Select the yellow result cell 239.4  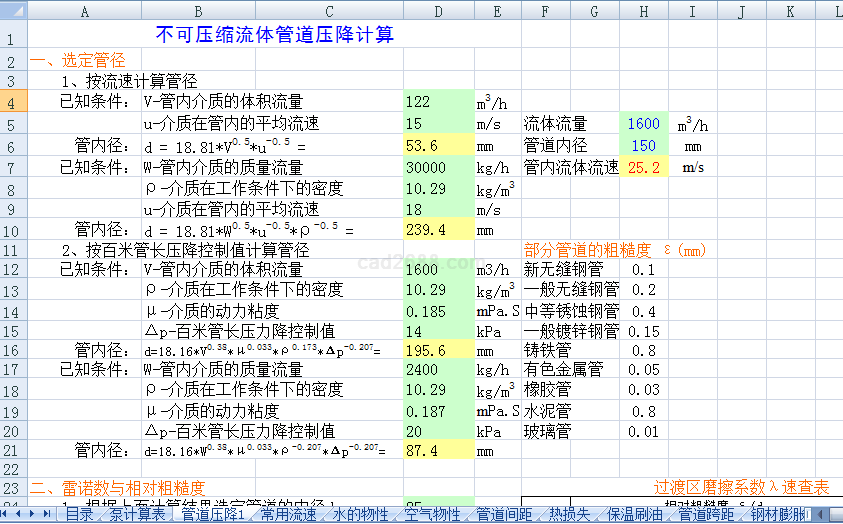[438, 230]
